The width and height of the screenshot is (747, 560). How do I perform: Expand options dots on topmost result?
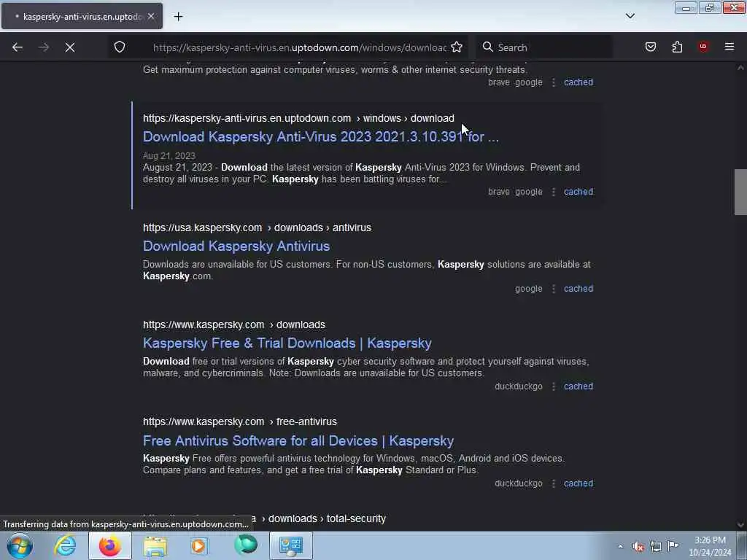[553, 82]
